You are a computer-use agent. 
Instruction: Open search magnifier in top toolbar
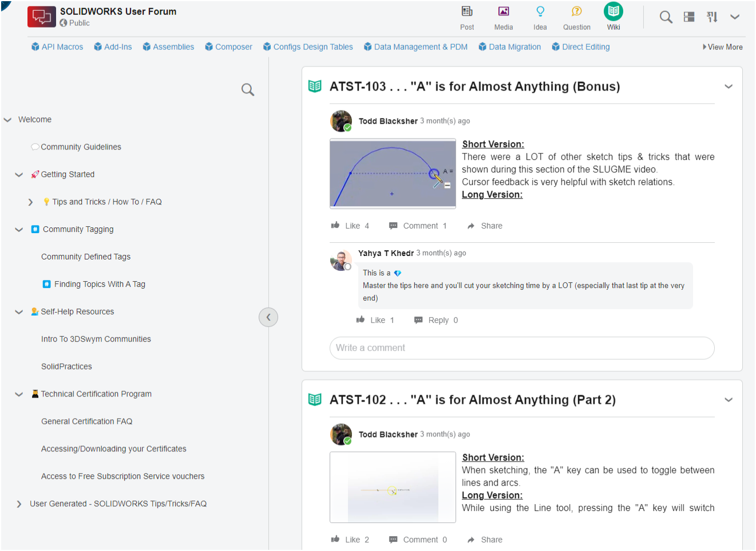point(666,17)
